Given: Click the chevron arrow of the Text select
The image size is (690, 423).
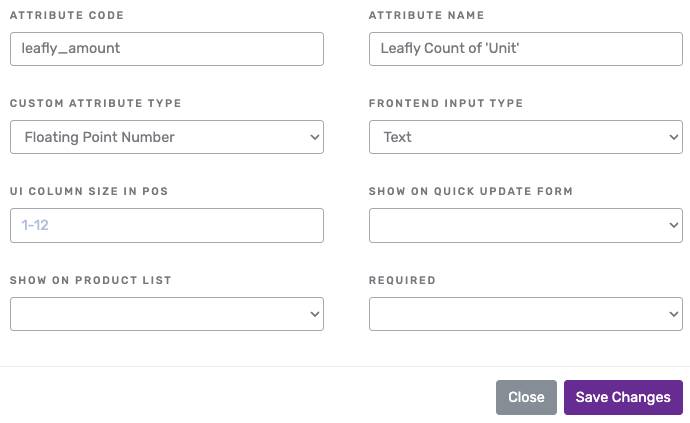Looking at the screenshot, I should click(674, 137).
